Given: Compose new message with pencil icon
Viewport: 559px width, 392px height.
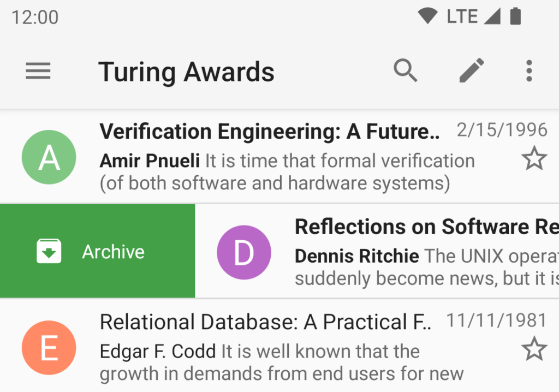Looking at the screenshot, I should pyautogui.click(x=472, y=71).
